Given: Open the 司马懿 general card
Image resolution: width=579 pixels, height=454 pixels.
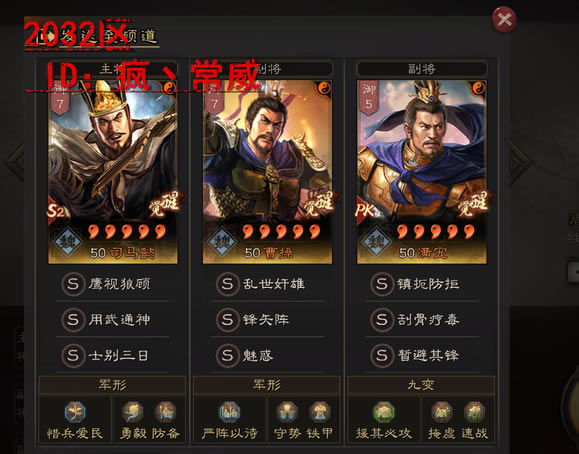Looking at the screenshot, I should pos(113,172).
